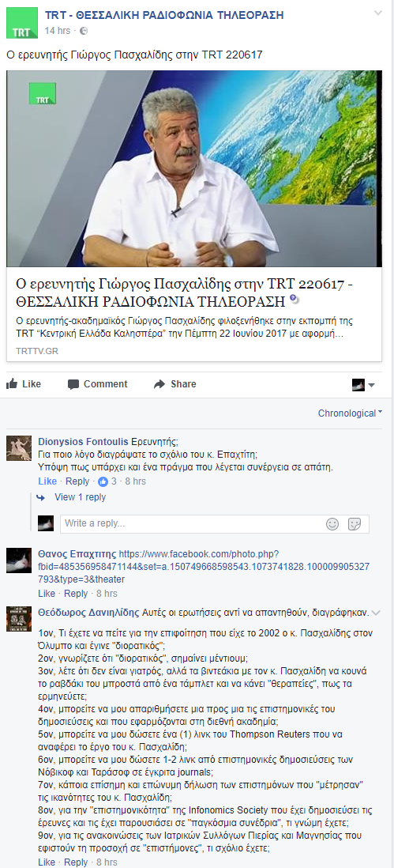Open the Θεόδωρος Δανιηλίδης profile name
The width and height of the screenshot is (394, 868).
(x=88, y=612)
